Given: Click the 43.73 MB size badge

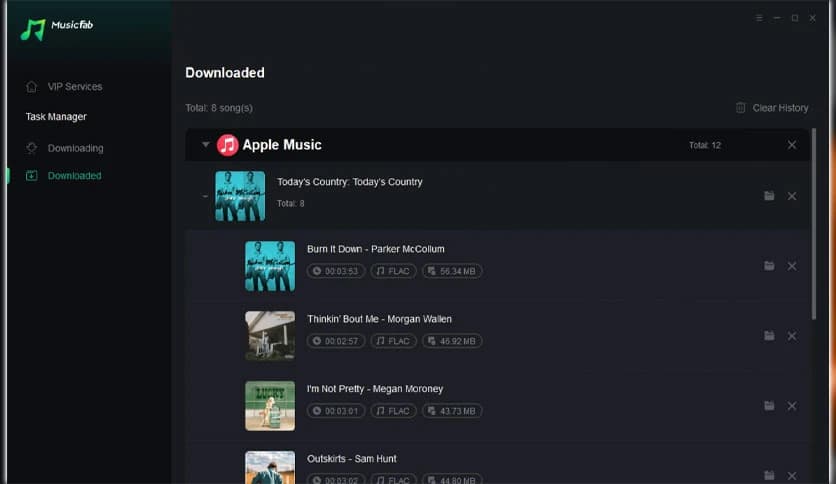Looking at the screenshot, I should click(452, 411).
